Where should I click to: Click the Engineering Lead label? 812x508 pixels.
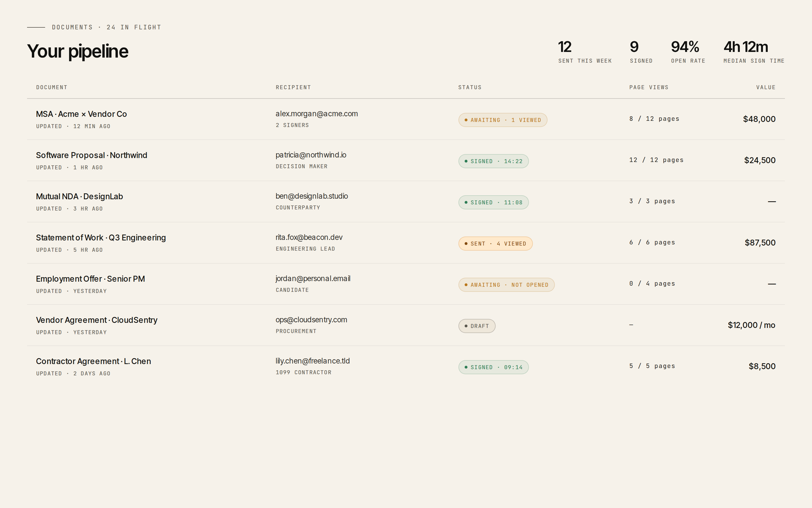click(305, 249)
